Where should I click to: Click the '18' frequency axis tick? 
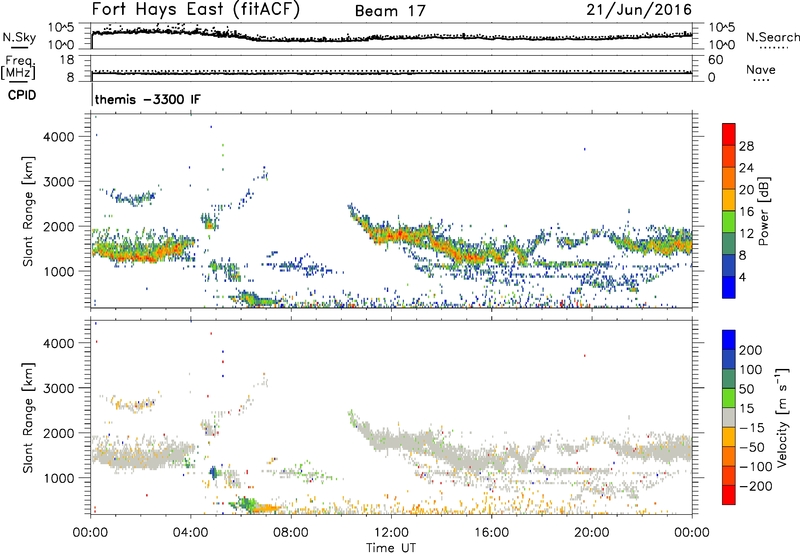(67, 60)
